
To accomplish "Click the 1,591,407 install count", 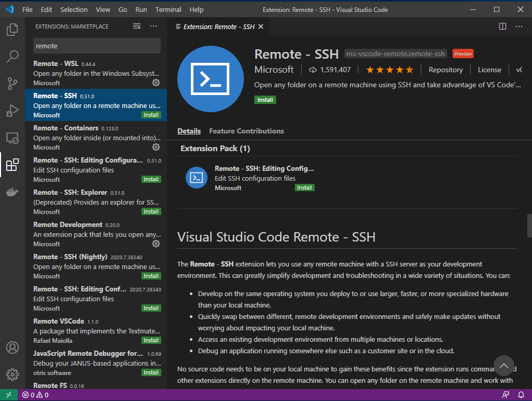I will 330,70.
